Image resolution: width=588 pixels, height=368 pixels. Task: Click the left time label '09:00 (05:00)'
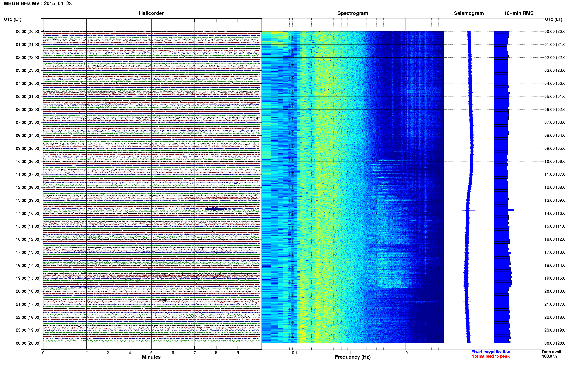[28, 148]
